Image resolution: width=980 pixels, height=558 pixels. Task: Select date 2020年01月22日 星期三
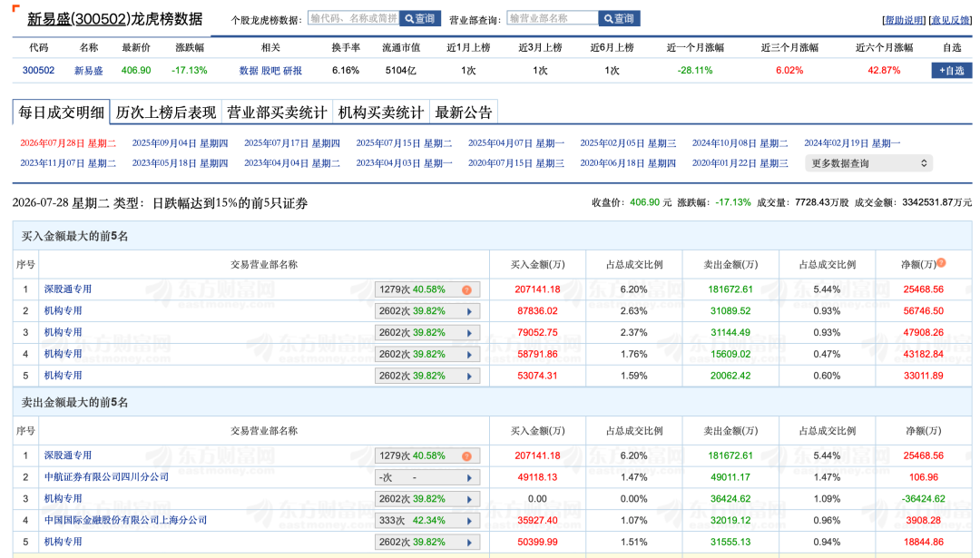point(740,163)
